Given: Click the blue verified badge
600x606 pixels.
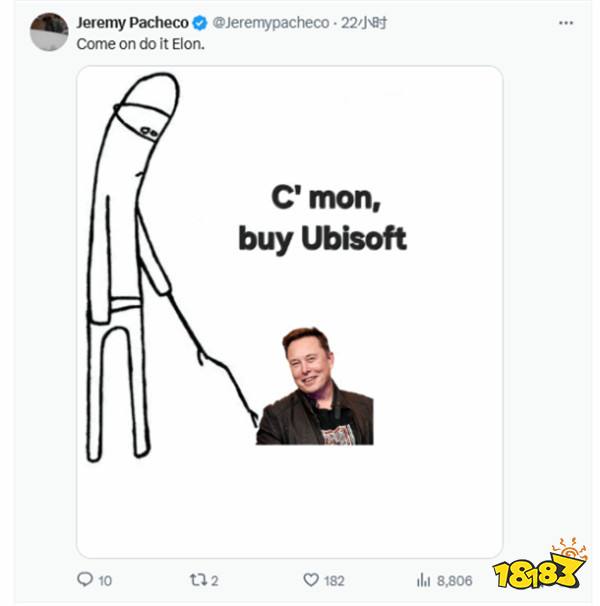Looking at the screenshot, I should pos(199,23).
